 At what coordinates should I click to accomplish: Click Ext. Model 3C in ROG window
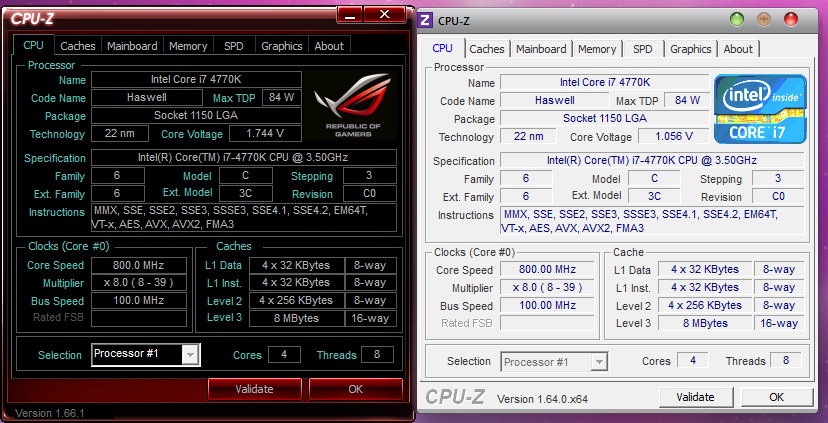pyautogui.click(x=246, y=193)
